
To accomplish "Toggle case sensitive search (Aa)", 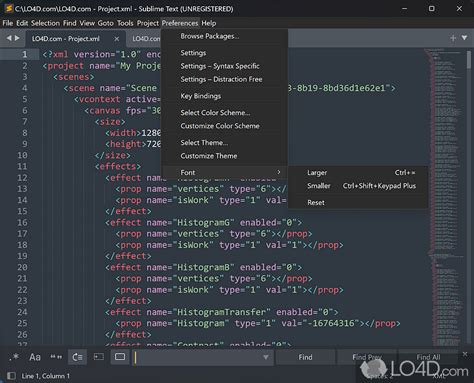I will point(35,357).
